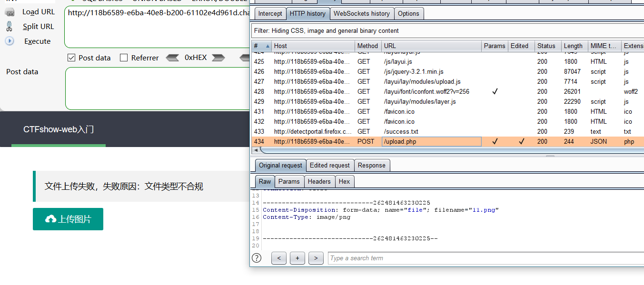Select history row number 432
Viewport: 644px width, 285px height.
coord(447,121)
